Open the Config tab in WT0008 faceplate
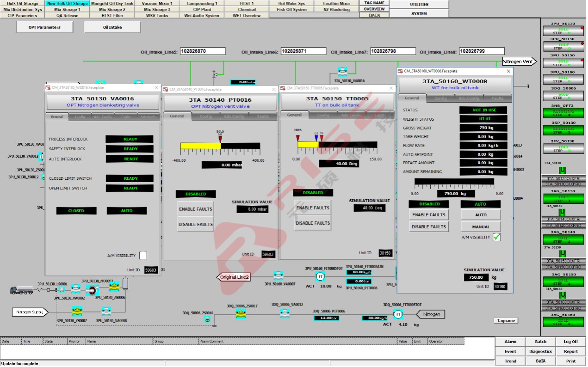 coord(440,98)
